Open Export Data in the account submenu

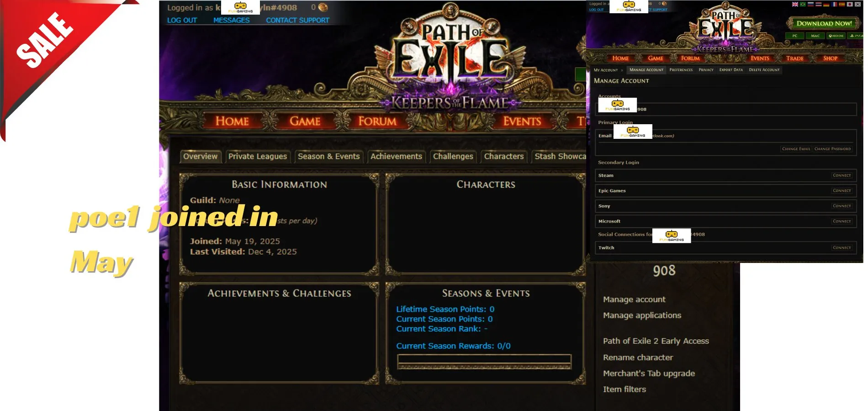[731, 70]
